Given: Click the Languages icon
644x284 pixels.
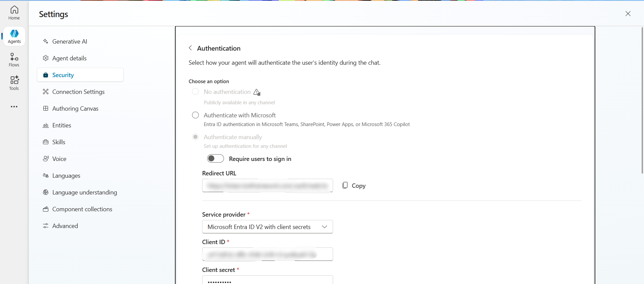Looking at the screenshot, I should coord(46,175).
